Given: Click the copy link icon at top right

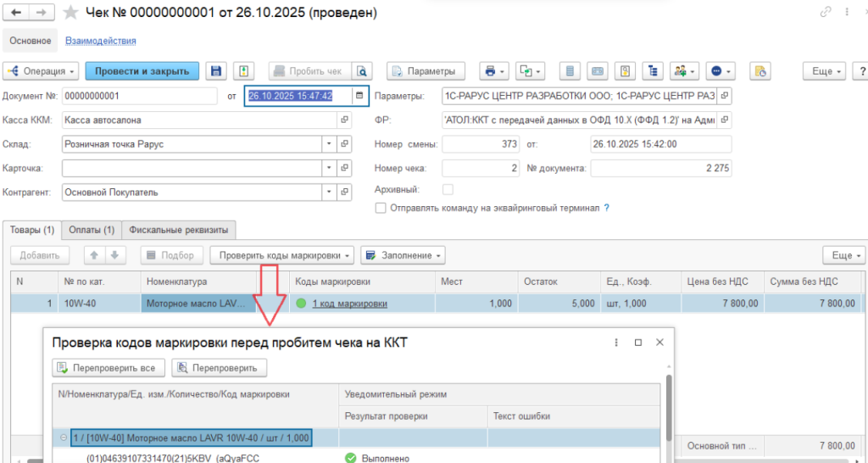Looking at the screenshot, I should coord(826,13).
